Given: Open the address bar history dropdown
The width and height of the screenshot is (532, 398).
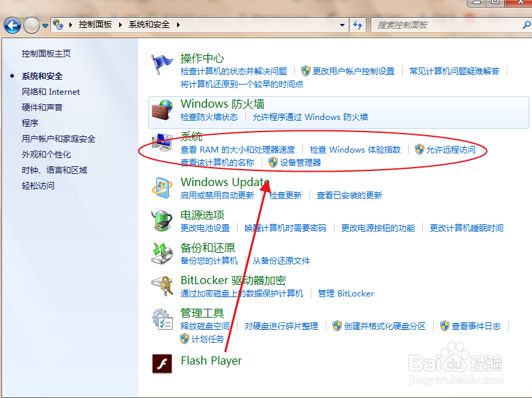Looking at the screenshot, I should click(x=343, y=25).
